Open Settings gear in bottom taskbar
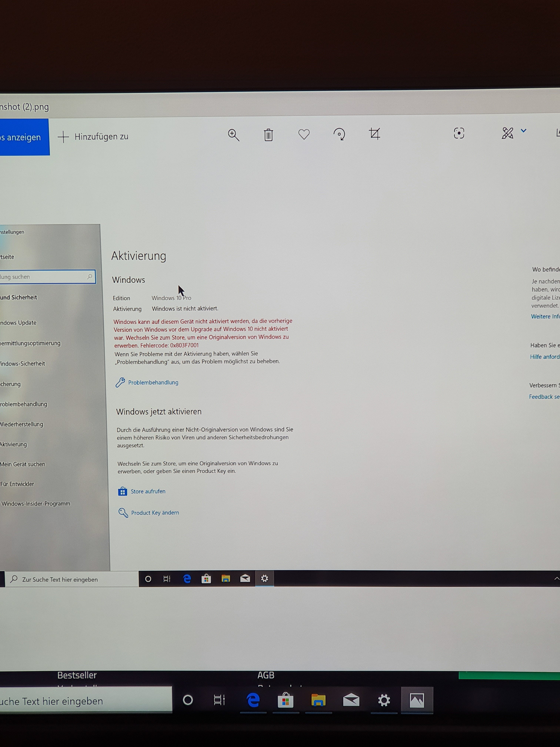560x747 pixels. 384,700
